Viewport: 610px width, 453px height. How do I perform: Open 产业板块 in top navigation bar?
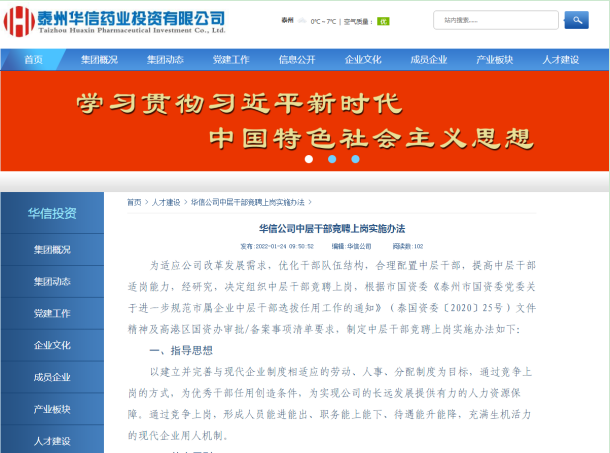[495, 59]
